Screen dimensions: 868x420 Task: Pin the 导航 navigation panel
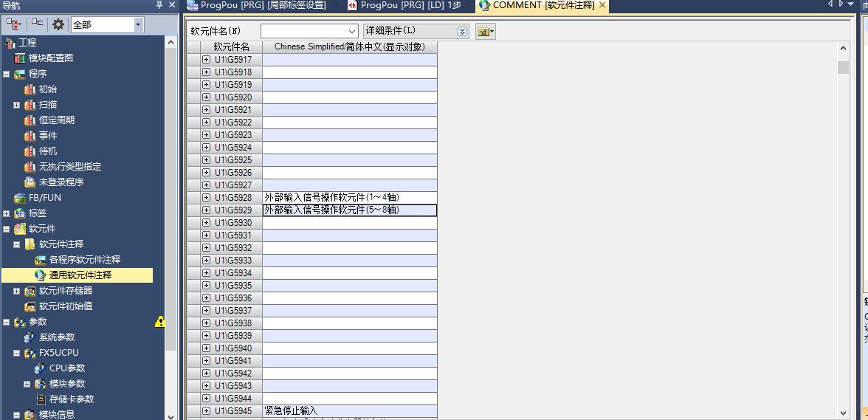[x=159, y=5]
